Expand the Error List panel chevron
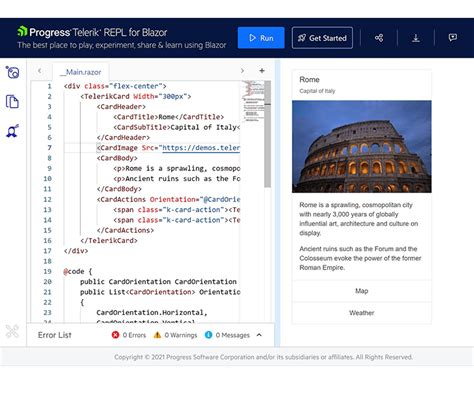The width and height of the screenshot is (474, 403). click(x=259, y=335)
